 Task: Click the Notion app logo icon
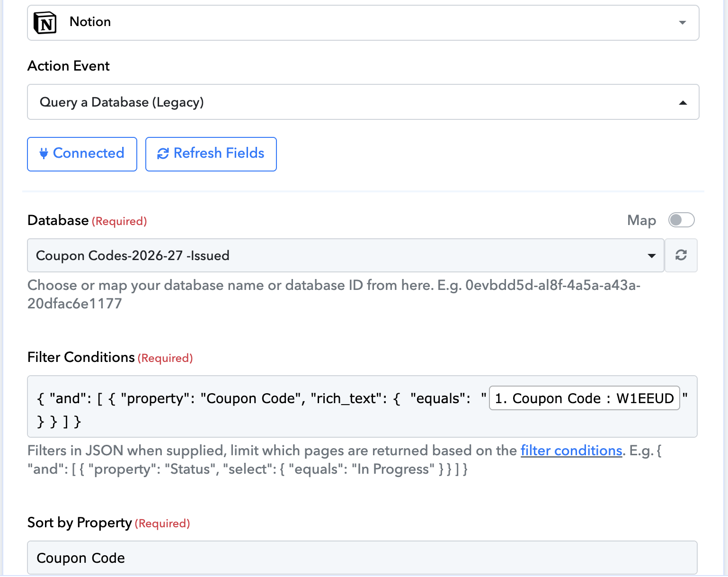point(45,22)
